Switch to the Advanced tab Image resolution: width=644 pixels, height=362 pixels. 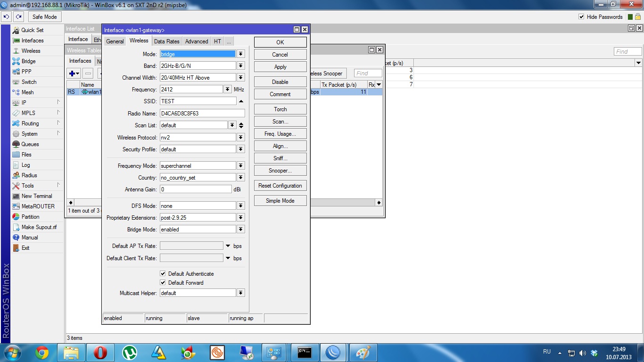tap(197, 41)
